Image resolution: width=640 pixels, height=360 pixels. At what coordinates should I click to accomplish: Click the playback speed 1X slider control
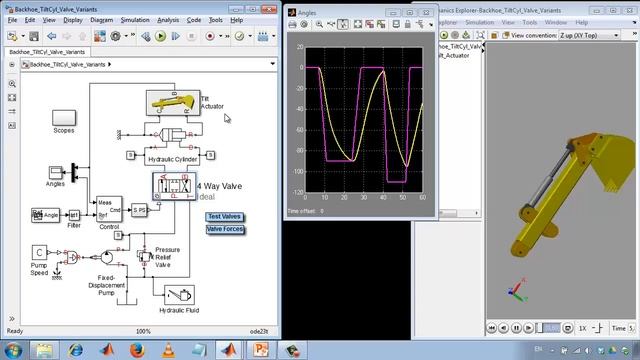click(597, 328)
